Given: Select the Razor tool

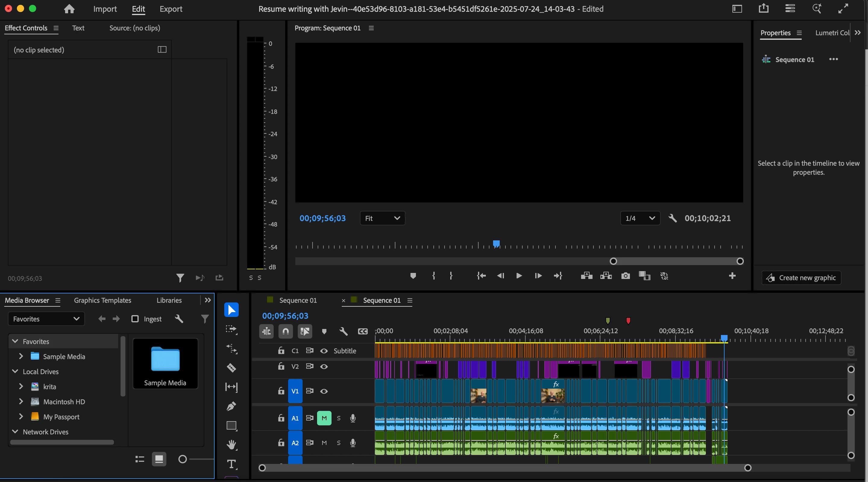Looking at the screenshot, I should click(231, 368).
